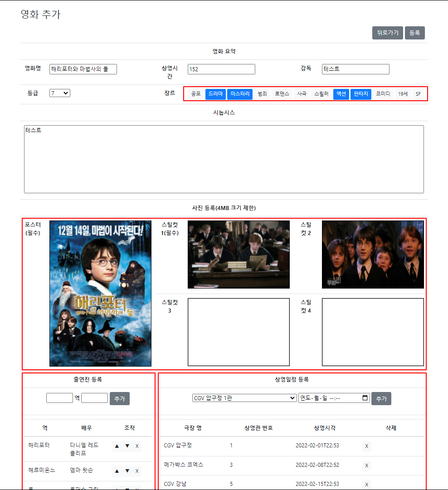The width and height of the screenshot is (448, 490).
Task: Delete the 메가박스 코엑스 schedule row
Action: (367, 465)
